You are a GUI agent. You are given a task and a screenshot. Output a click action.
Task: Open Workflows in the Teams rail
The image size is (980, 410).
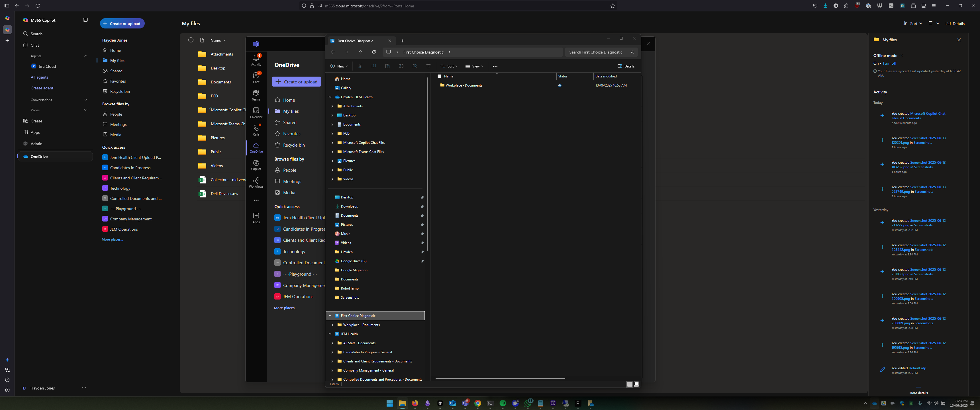(256, 182)
